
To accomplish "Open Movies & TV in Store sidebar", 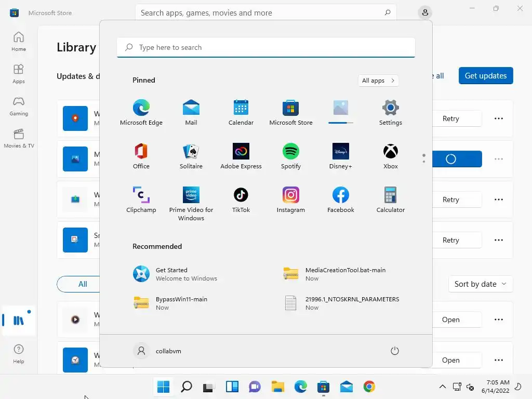I will [19, 138].
